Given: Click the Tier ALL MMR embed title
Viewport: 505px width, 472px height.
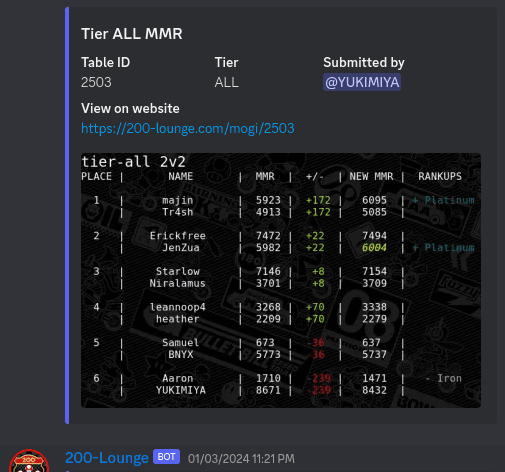Looking at the screenshot, I should click(132, 34).
